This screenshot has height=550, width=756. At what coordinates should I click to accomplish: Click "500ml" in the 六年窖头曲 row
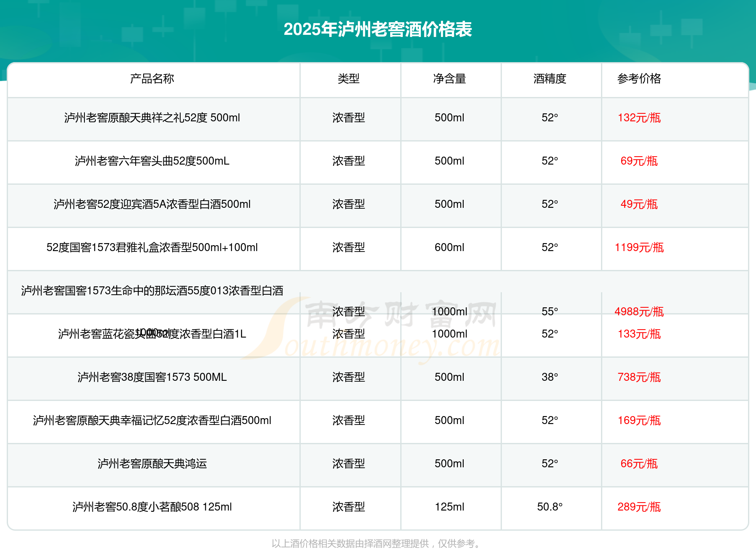(x=449, y=161)
